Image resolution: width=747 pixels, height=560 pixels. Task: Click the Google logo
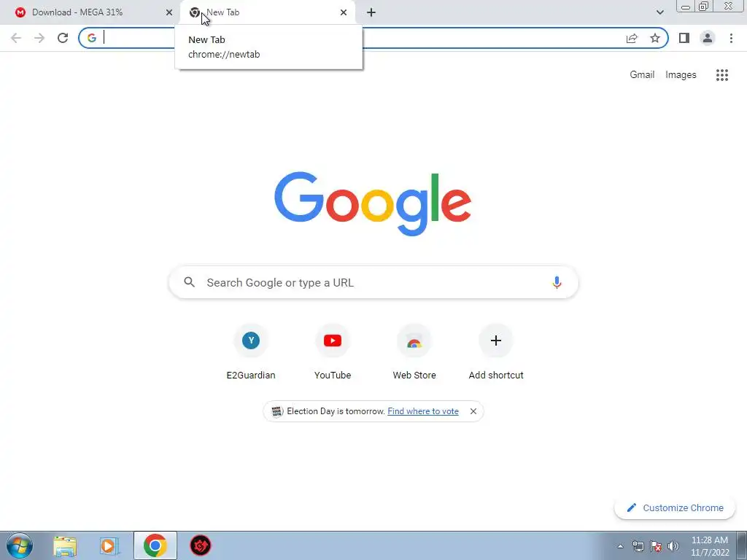pos(373,204)
